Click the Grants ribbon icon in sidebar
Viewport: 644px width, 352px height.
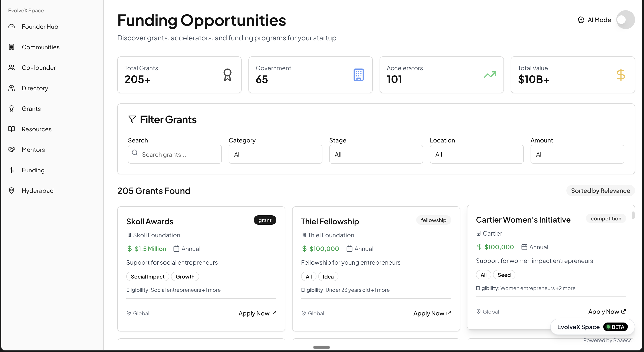(12, 109)
